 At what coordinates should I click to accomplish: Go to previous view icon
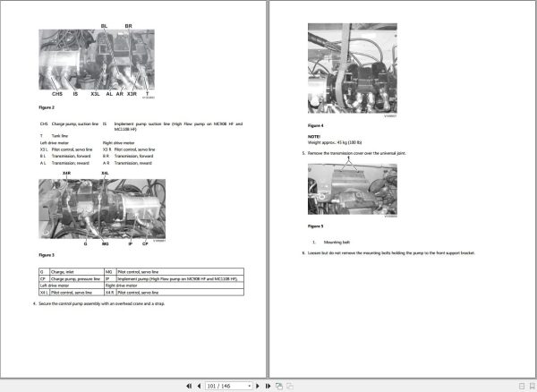pyautogui.click(x=279, y=386)
